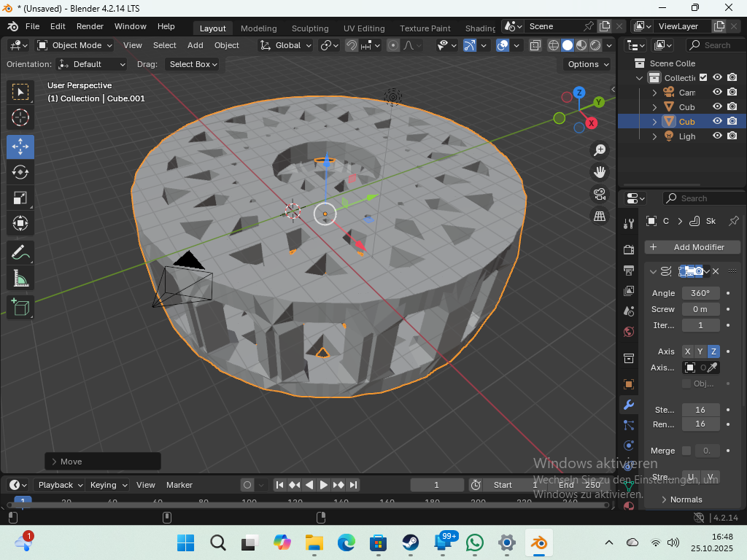Toggle the Merge checkbox in modifier
Viewport: 747px width, 560px height.
click(686, 451)
